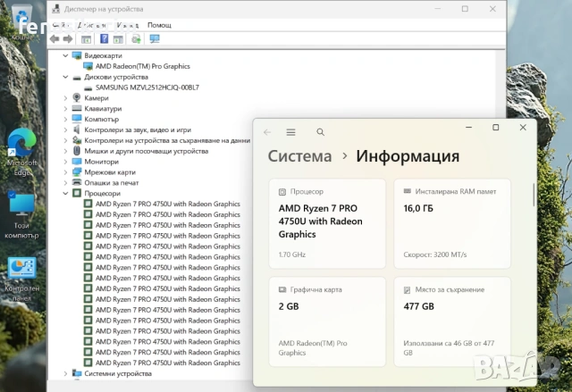This screenshot has height=392, width=572.
Task: Minimize the Settings window
Action: pyautogui.click(x=468, y=127)
